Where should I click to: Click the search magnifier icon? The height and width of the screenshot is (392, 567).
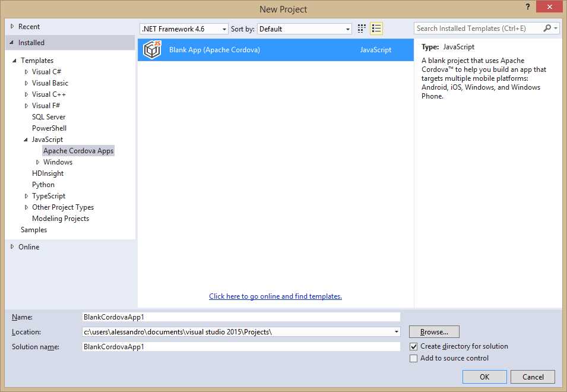pos(546,28)
